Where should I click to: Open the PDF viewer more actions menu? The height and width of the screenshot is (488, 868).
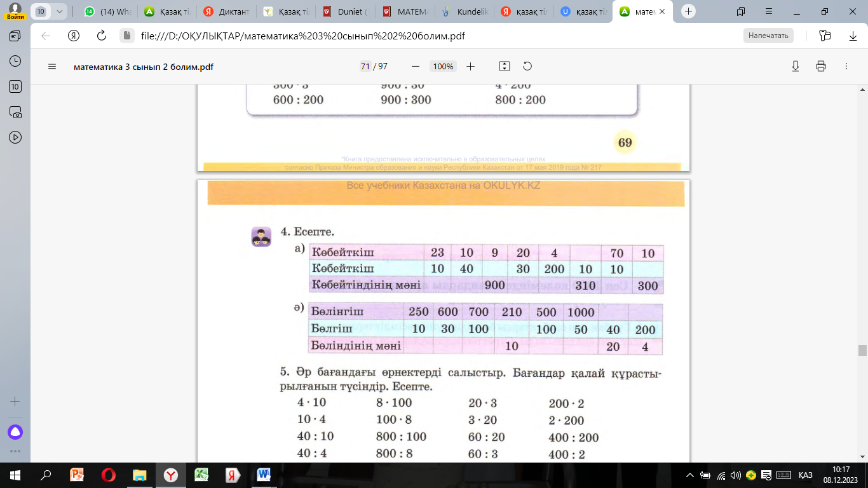coord(846,66)
